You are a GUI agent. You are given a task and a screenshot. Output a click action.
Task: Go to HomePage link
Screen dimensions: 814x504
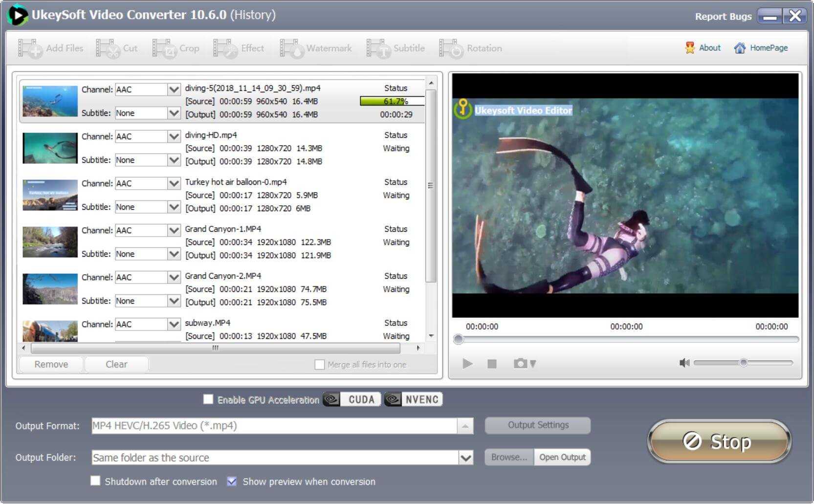(x=761, y=48)
